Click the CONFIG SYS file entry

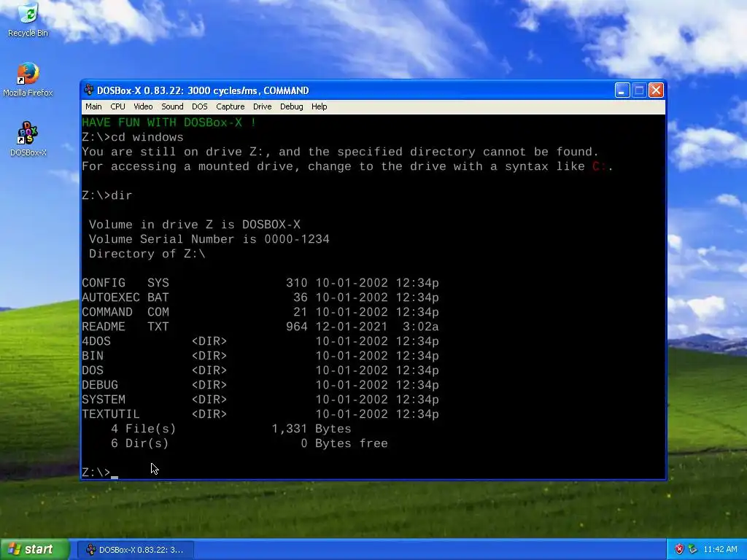pyautogui.click(x=260, y=283)
